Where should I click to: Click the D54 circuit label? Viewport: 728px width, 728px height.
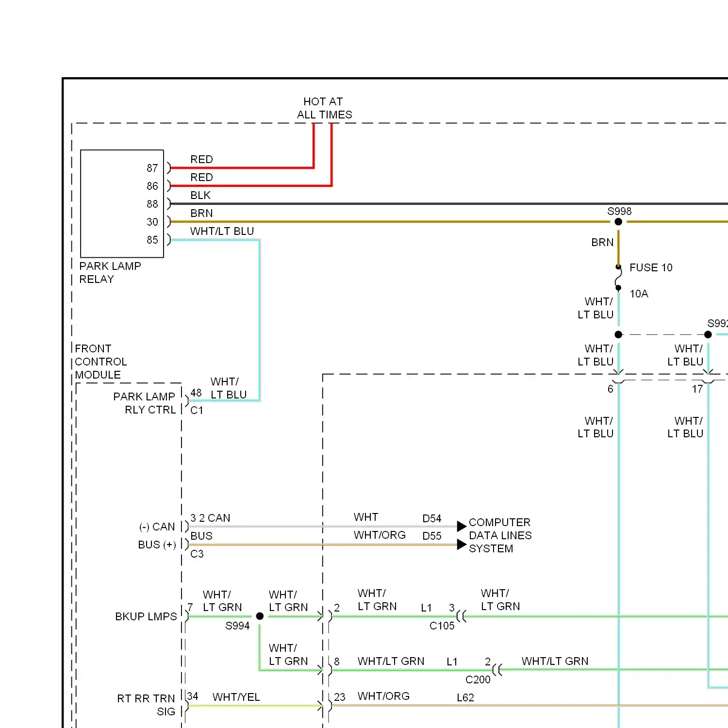pos(432,518)
